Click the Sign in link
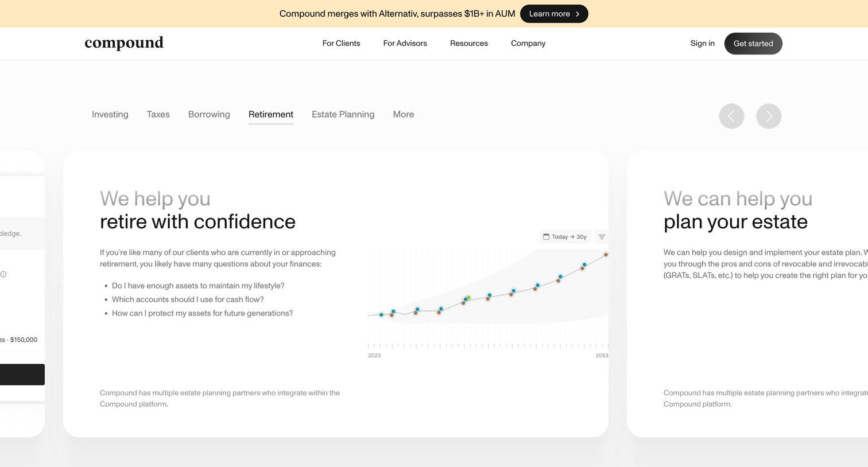Screen dimensions: 868x467 (x=703, y=44)
